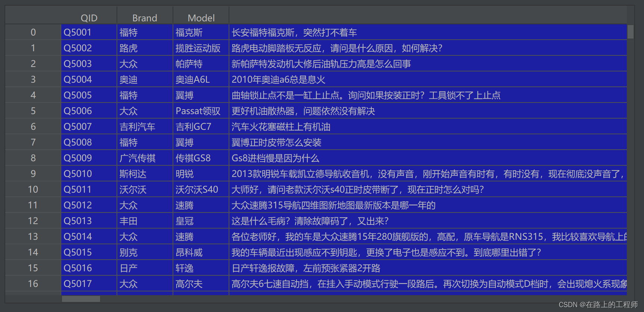This screenshot has height=312, width=644.
Task: Click row index 16
Action: 33,284
